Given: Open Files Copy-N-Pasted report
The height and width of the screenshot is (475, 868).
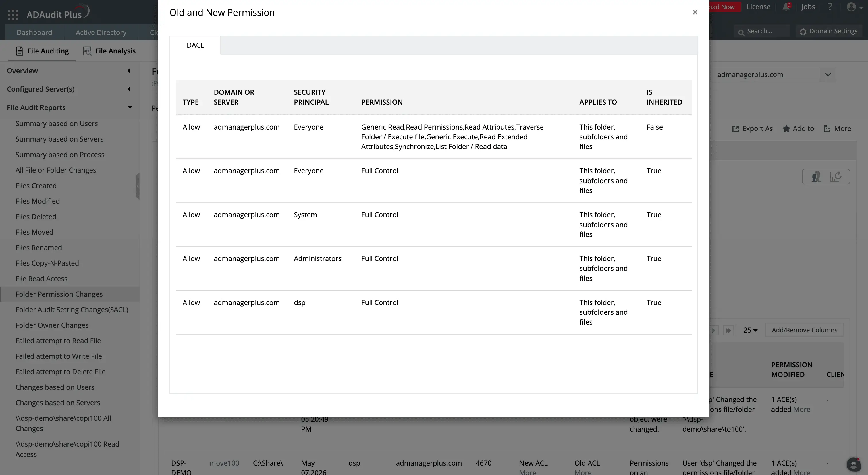Looking at the screenshot, I should 47,263.
